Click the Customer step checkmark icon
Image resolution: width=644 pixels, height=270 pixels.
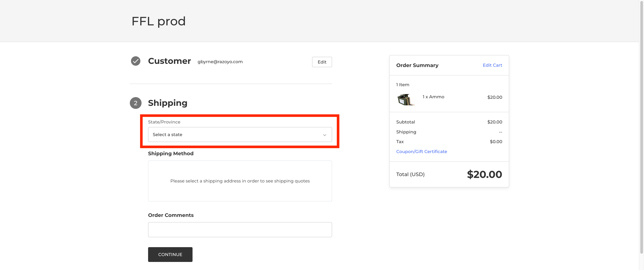pos(136,61)
